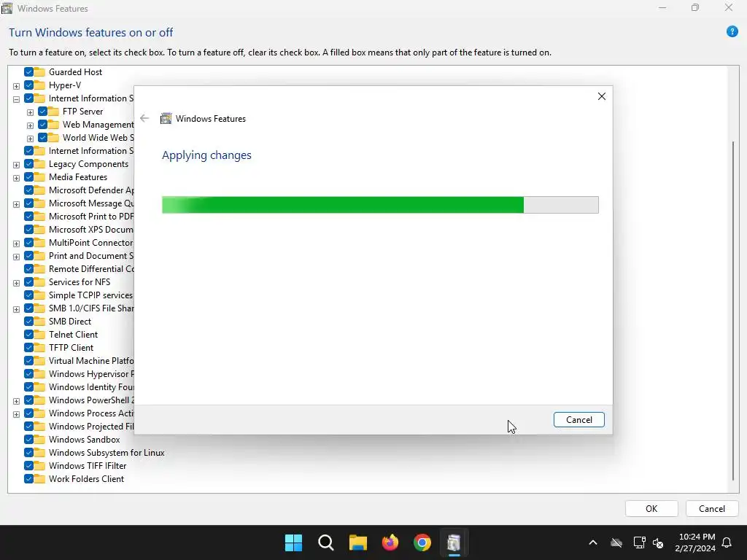The height and width of the screenshot is (560, 747).
Task: Click the Telnet Client folder icon
Action: (40, 334)
